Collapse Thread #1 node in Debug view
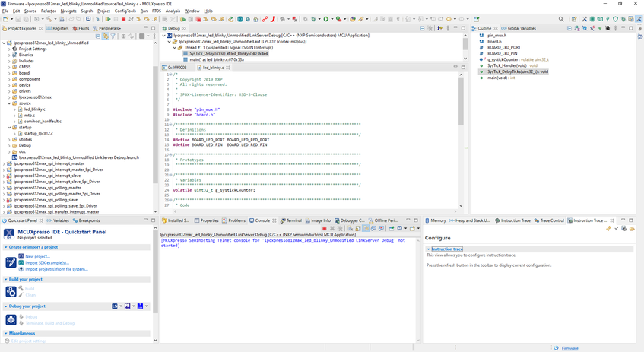This screenshot has width=644, height=352. [175, 48]
